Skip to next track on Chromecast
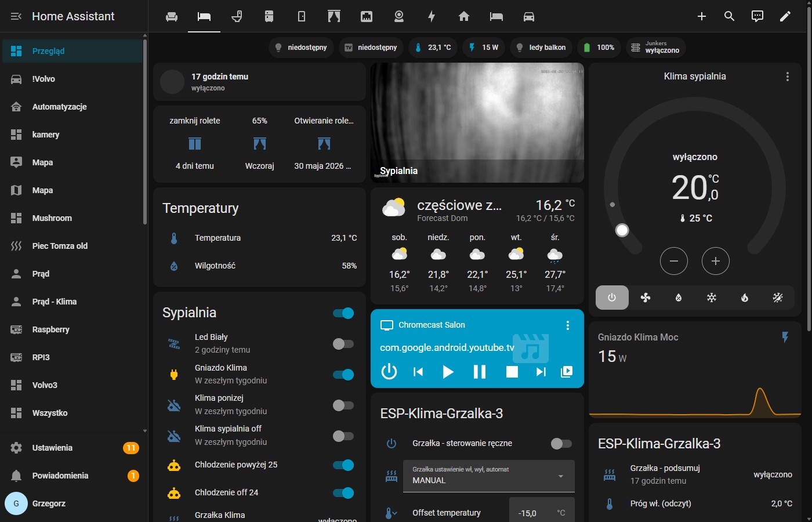Image resolution: width=812 pixels, height=522 pixels. 541,372
